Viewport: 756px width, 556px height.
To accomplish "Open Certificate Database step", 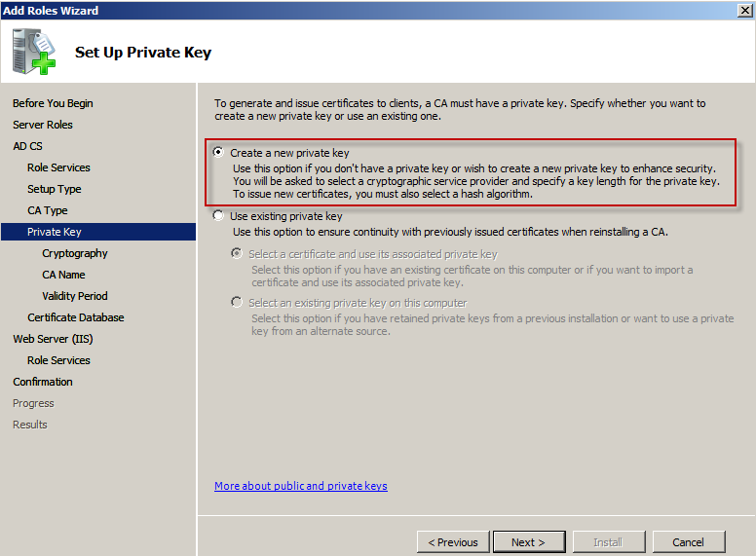I will point(76,317).
